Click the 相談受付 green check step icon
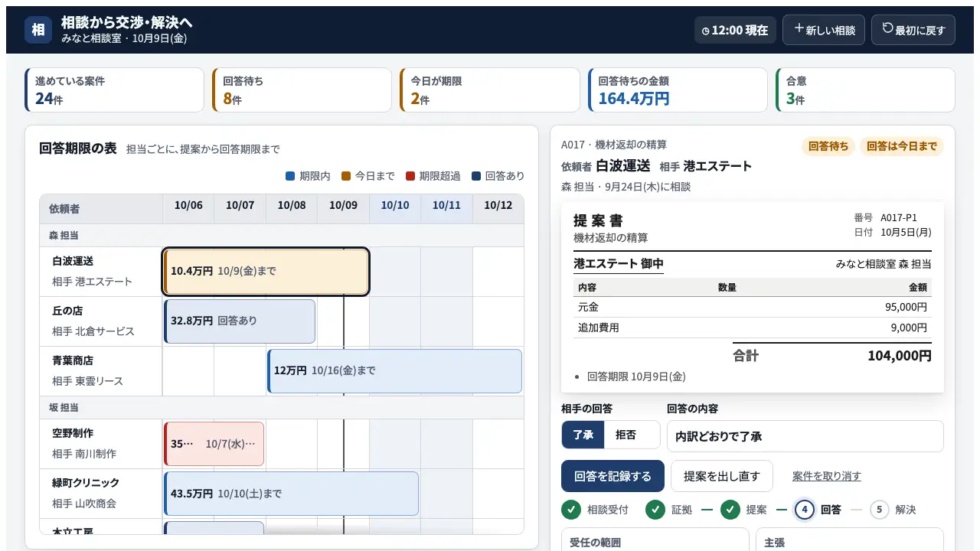The height and width of the screenshot is (551, 980). 570,510
